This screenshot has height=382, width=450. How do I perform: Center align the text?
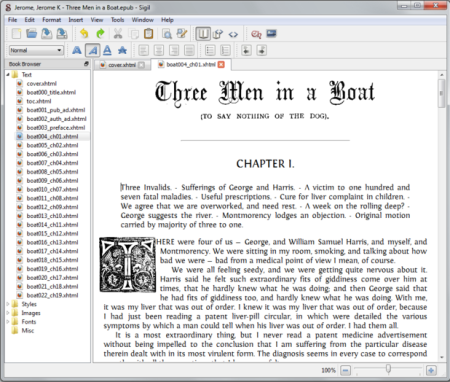click(x=159, y=50)
